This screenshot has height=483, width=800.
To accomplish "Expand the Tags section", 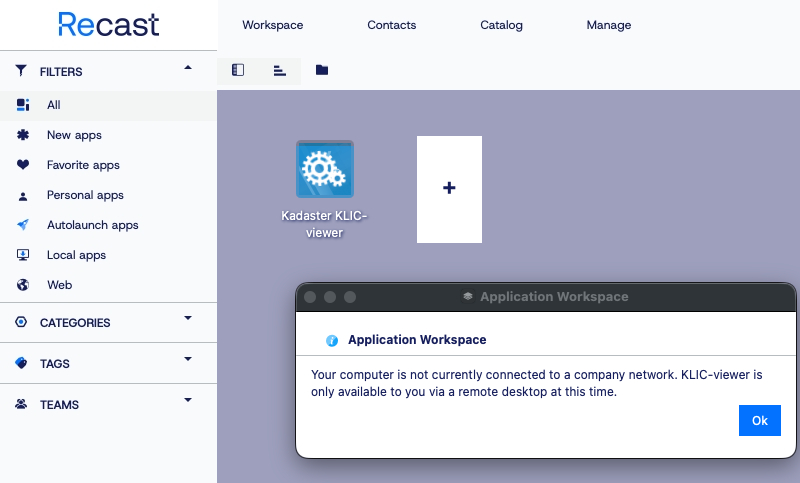I will tap(188, 360).
